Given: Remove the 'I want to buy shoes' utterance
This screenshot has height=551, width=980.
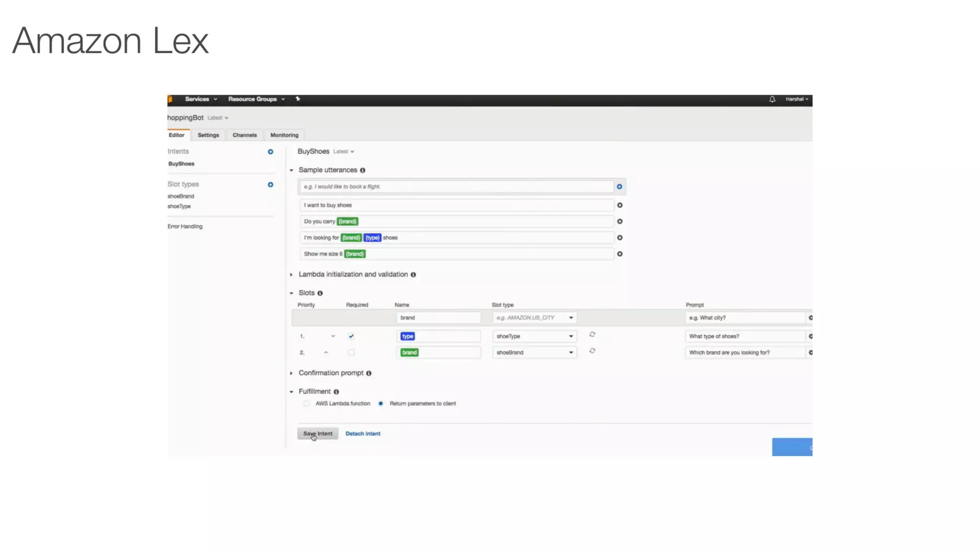Looking at the screenshot, I should point(620,205).
